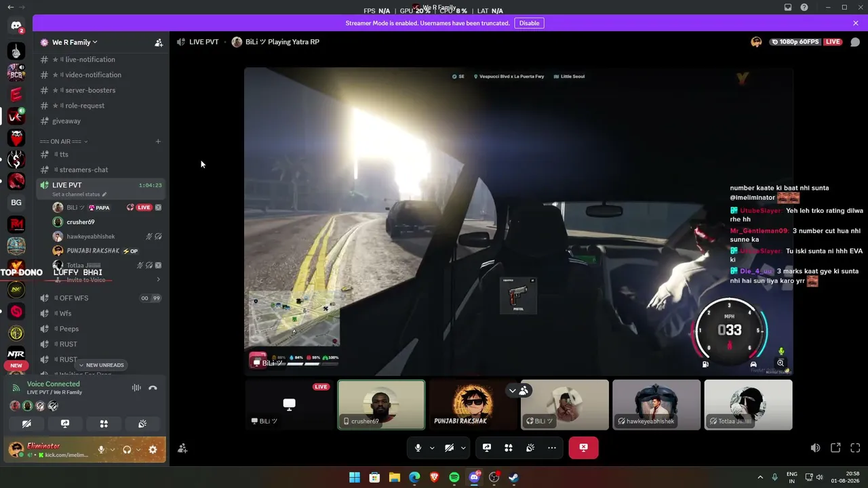Launch Steam from the Windows taskbar
The height and width of the screenshot is (488, 868).
click(x=514, y=477)
